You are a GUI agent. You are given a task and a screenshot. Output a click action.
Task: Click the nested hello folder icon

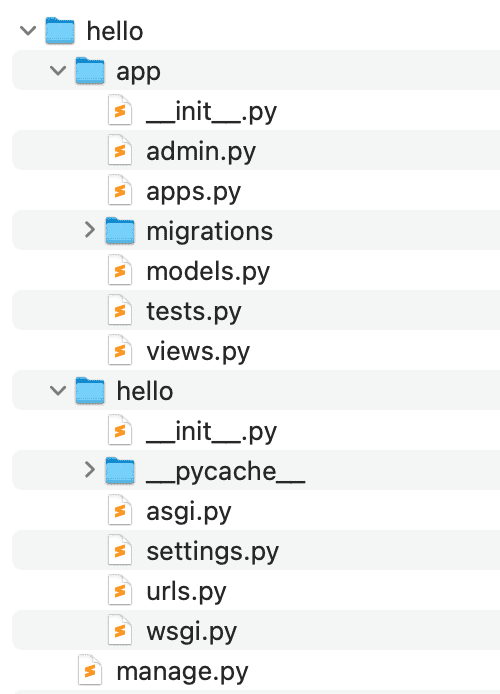click(x=90, y=390)
